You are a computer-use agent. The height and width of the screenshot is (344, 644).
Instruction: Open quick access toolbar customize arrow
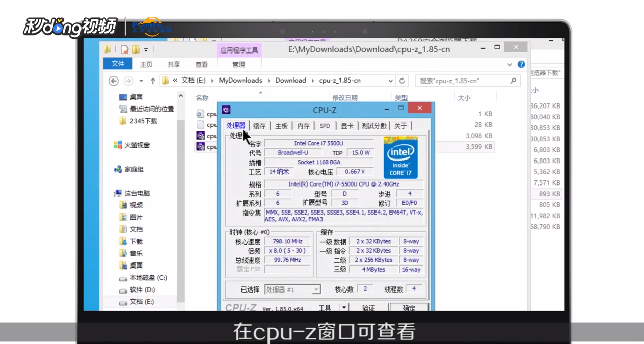click(146, 50)
